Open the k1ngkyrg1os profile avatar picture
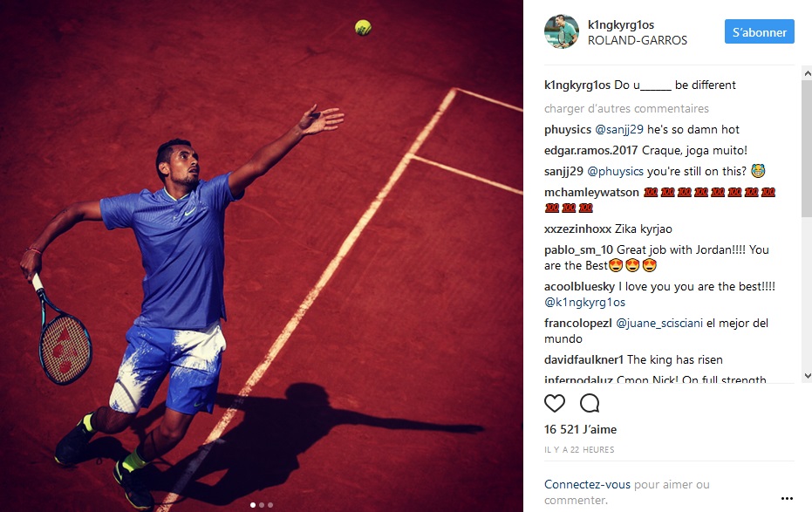Viewport: 812px width, 512px height. coord(562,31)
